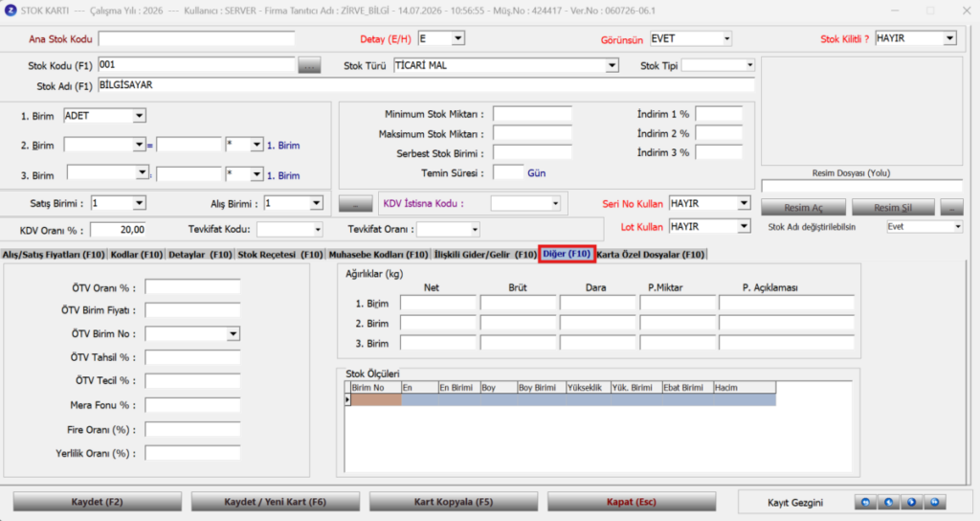Image resolution: width=980 pixels, height=521 pixels.
Task: Open 1. Birim ADET dropdown
Action: click(x=139, y=116)
